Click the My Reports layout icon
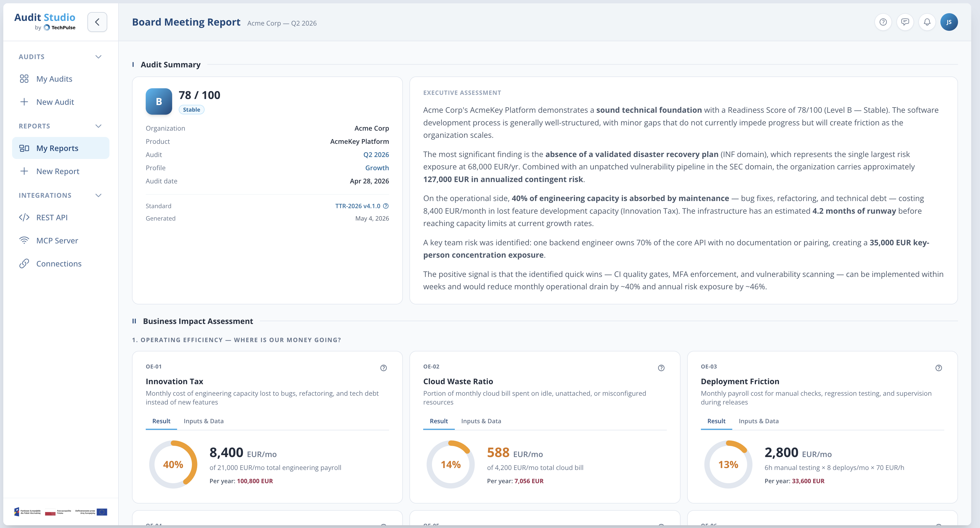Viewport: 980px width, 528px height. (24, 148)
